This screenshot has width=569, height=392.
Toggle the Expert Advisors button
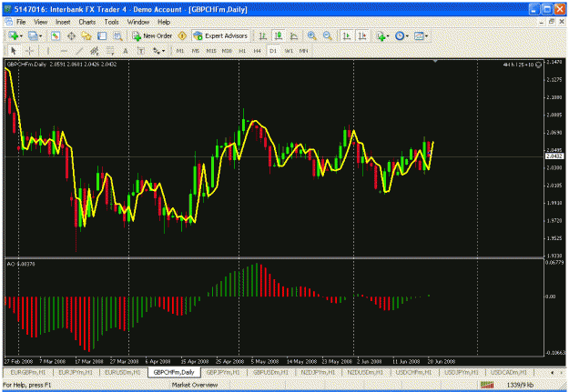pyautogui.click(x=220, y=35)
